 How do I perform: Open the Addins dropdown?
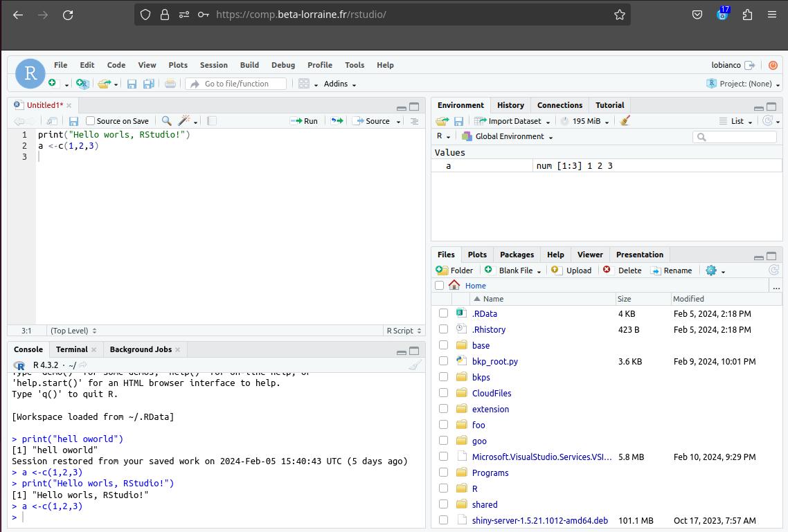coord(339,84)
